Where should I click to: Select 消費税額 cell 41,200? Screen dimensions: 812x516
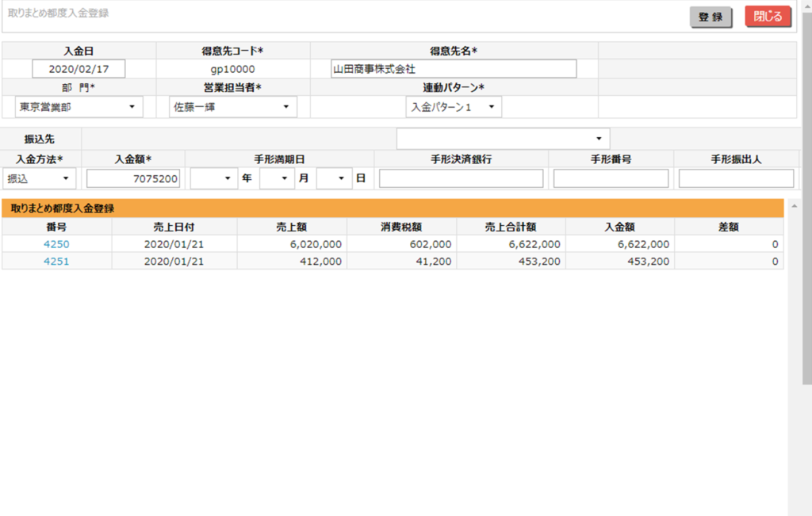coord(401,262)
